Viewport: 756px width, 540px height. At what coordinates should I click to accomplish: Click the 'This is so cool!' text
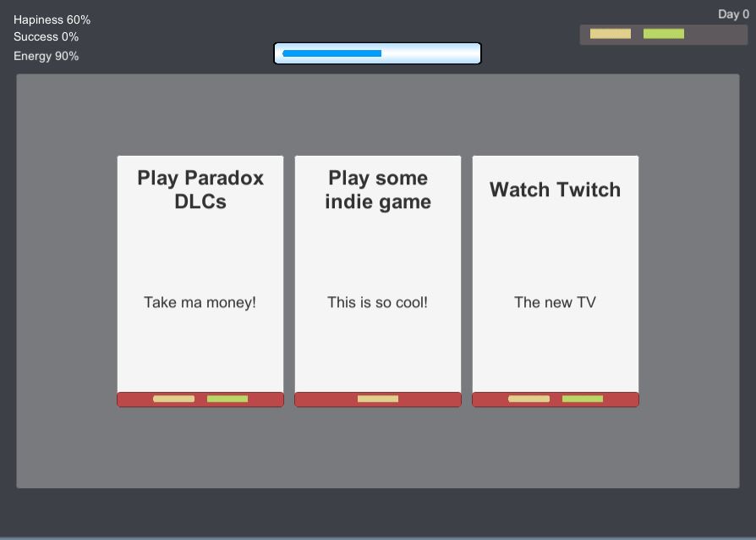point(377,302)
